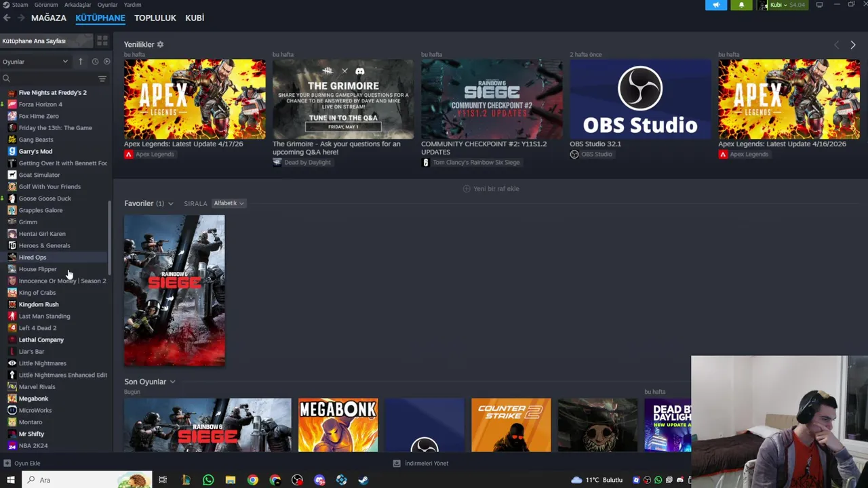Viewport: 868px width, 488px height.
Task: Select Forza Horizon 4 in game list
Action: (x=41, y=104)
